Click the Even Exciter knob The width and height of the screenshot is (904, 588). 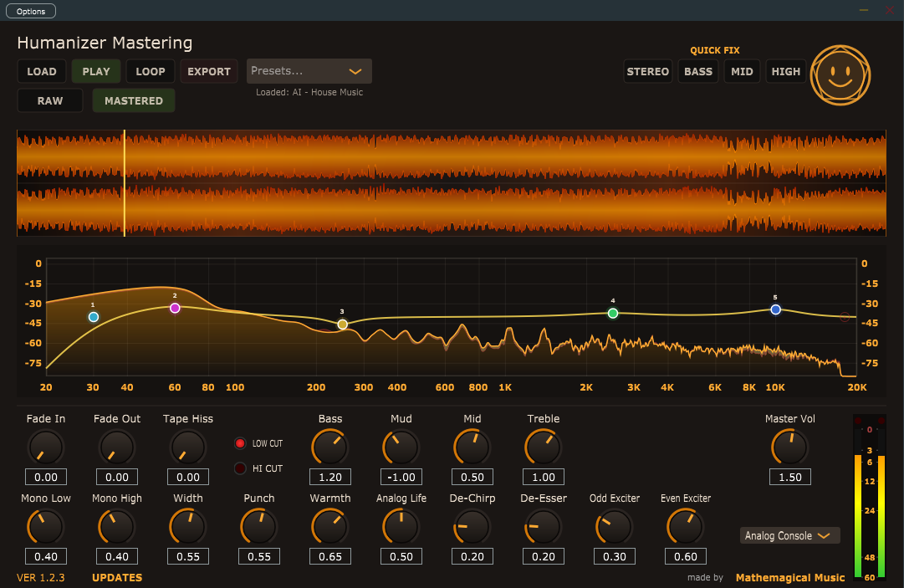pyautogui.click(x=686, y=527)
